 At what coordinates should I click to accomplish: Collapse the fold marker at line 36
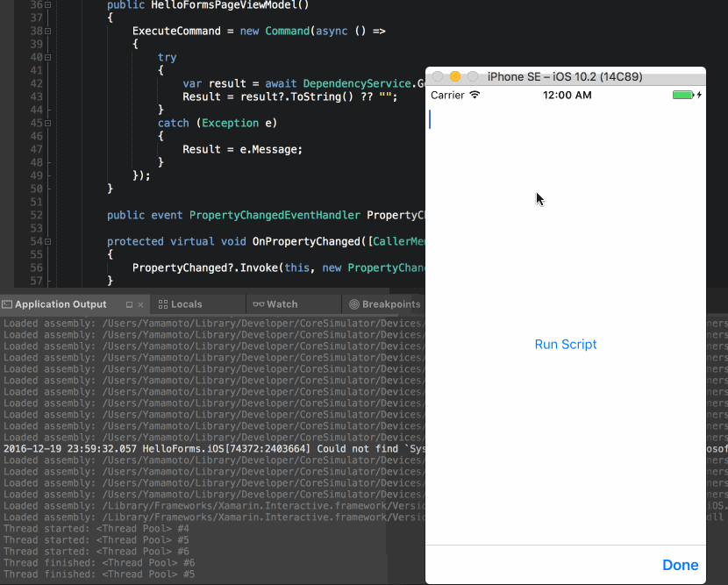click(48, 5)
